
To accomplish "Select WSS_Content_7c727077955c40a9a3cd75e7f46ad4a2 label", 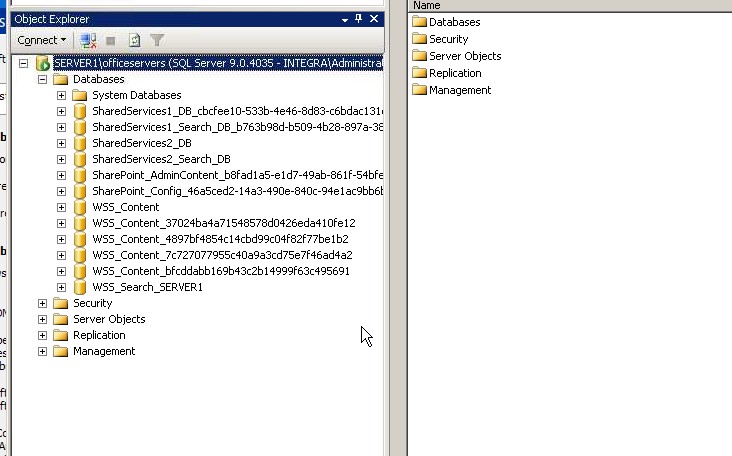I will (222, 255).
